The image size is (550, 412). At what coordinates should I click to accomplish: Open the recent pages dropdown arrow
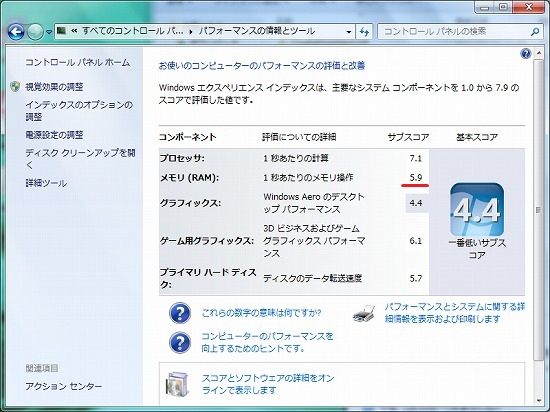(x=49, y=32)
